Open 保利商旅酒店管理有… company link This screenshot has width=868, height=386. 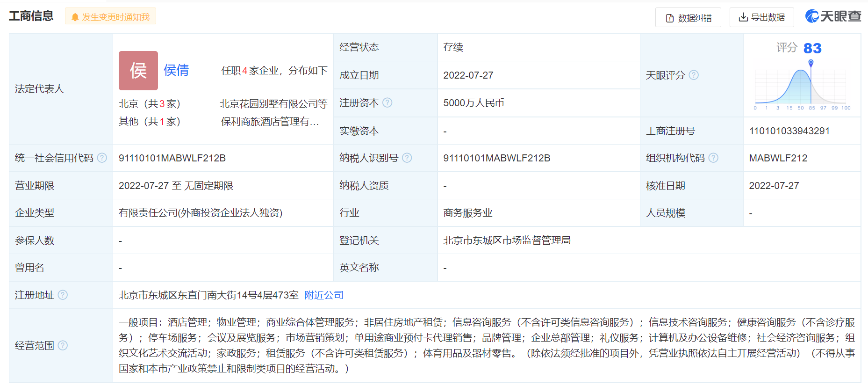270,122
